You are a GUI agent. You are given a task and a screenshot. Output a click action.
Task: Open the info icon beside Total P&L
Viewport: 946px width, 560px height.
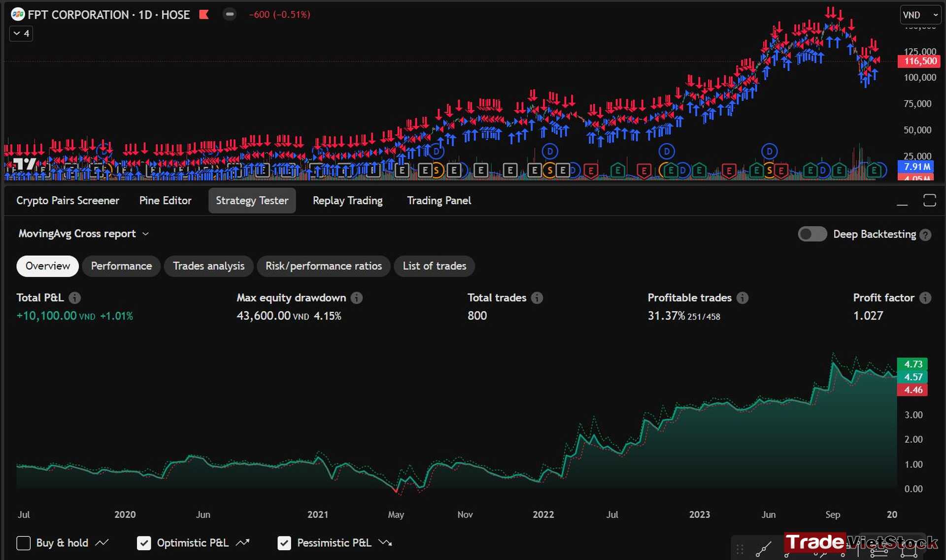74,297
